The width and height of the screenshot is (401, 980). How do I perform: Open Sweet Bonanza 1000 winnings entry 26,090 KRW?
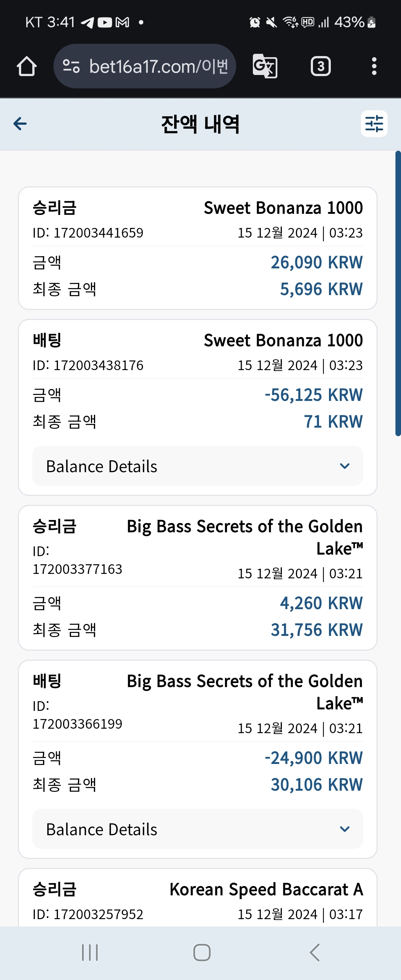(198, 248)
